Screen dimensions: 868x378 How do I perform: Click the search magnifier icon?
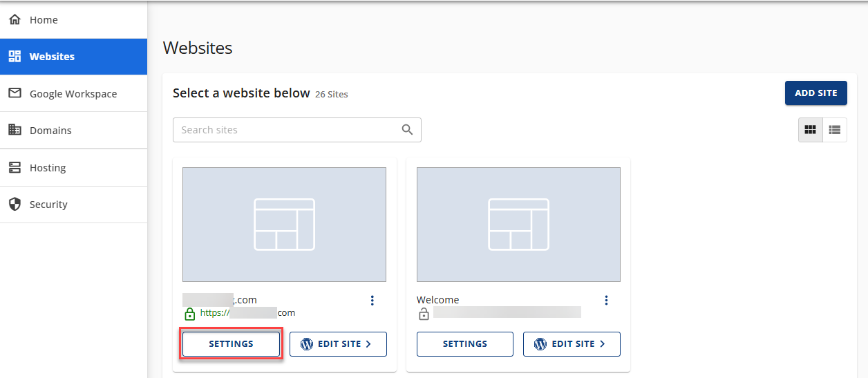pyautogui.click(x=408, y=130)
